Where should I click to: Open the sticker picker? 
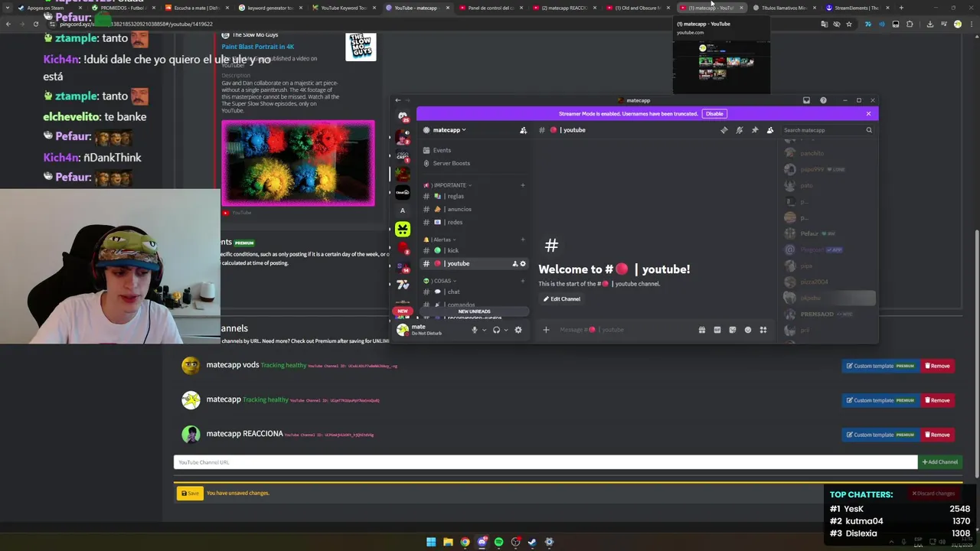tap(732, 330)
